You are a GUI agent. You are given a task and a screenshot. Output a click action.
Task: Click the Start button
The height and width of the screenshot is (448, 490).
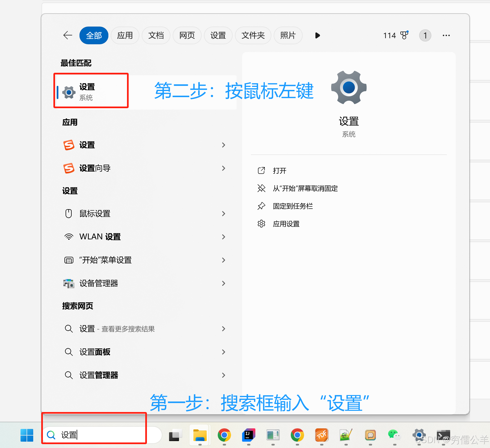[27, 435]
